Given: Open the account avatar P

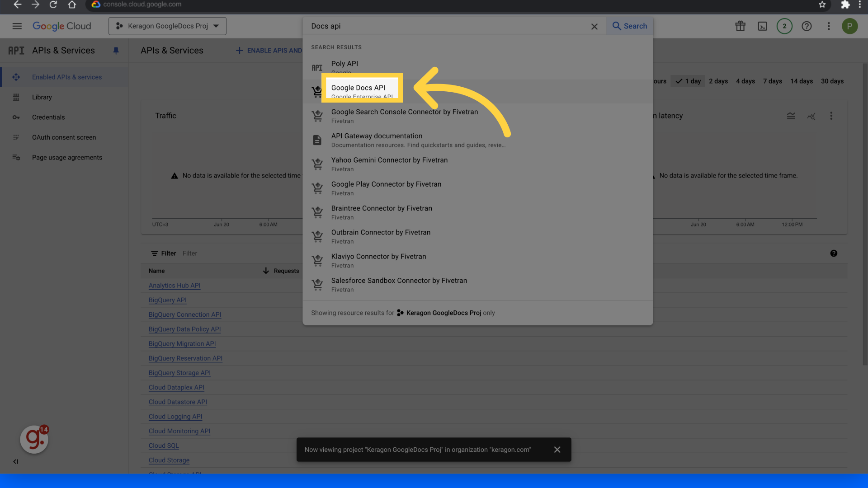Looking at the screenshot, I should 849,26.
